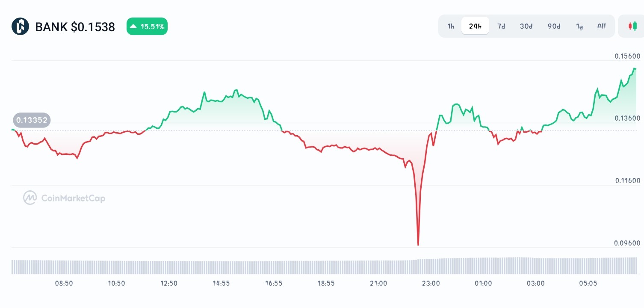The height and width of the screenshot is (308, 644).
Task: Click the chart line's latest end point
Action: 635,68
